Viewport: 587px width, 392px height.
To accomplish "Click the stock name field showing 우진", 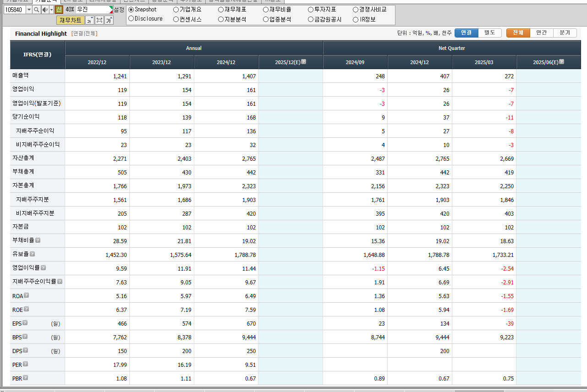I will [94, 10].
